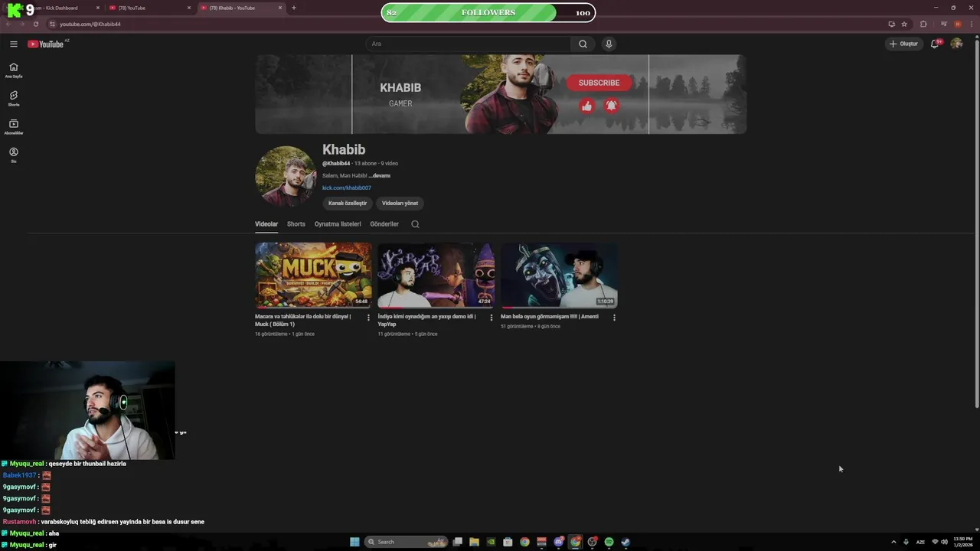980x551 pixels.
Task: Open Chrome three-dot menu
Action: point(971,24)
